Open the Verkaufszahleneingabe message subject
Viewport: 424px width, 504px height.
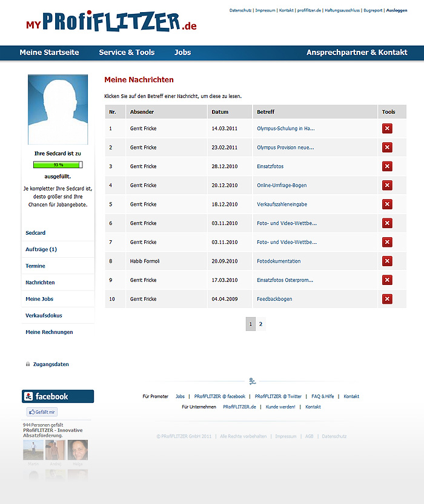point(282,205)
